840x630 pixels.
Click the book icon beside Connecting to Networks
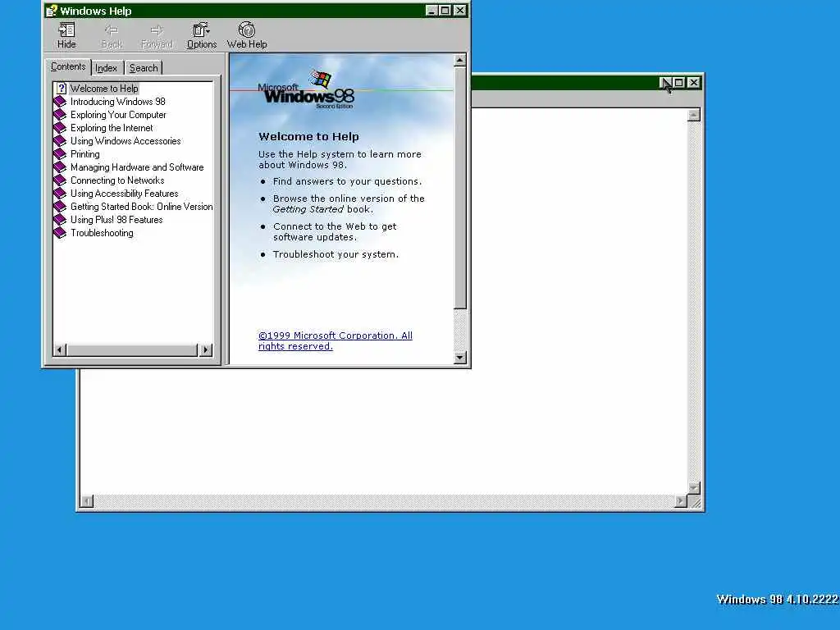tap(60, 180)
